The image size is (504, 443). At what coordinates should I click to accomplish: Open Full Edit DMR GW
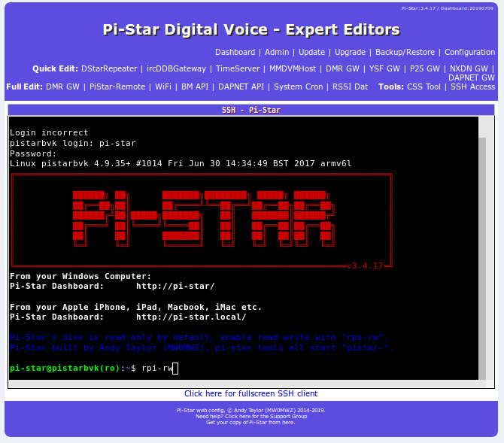tap(62, 86)
